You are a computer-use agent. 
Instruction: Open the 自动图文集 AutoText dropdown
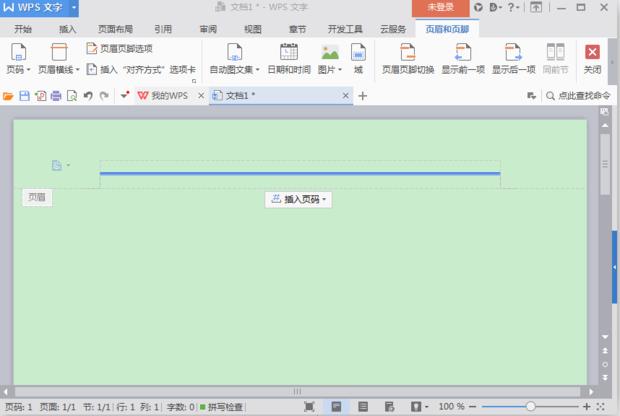(234, 70)
